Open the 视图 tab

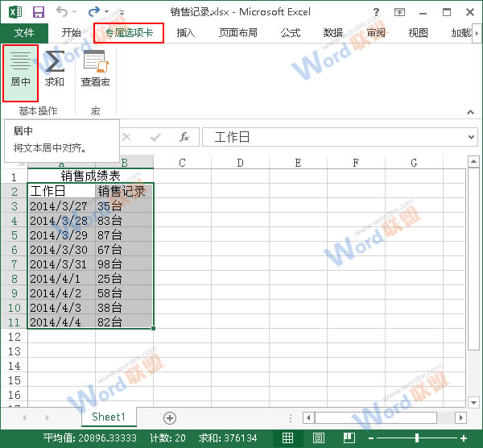pos(419,33)
